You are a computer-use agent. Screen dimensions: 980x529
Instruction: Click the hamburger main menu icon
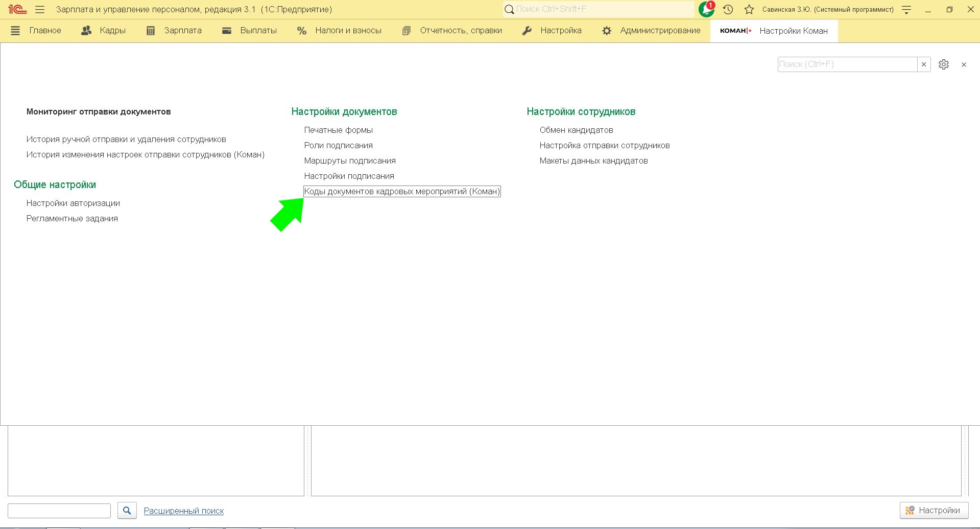coord(40,9)
